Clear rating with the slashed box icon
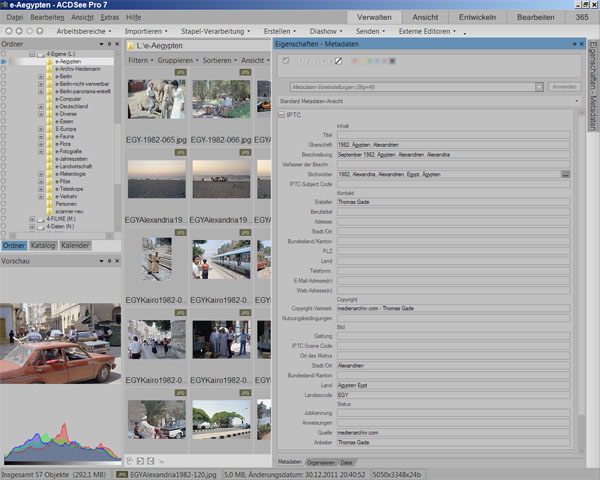 338,61
